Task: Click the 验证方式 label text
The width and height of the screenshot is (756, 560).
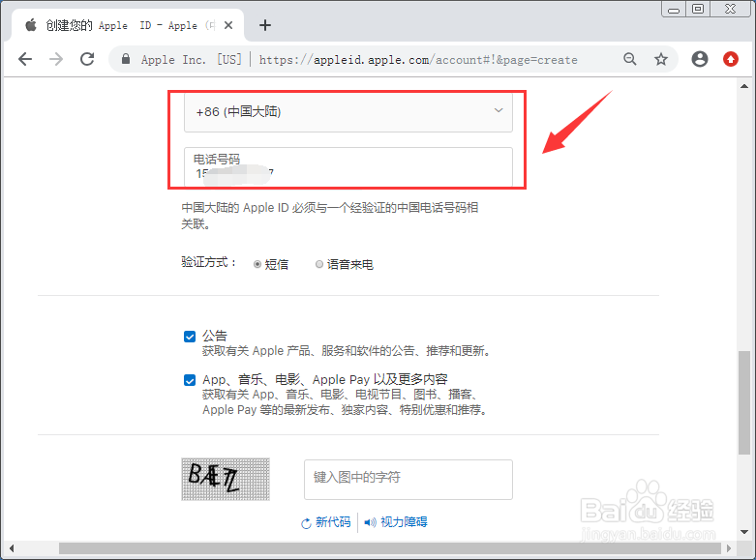Action: pyautogui.click(x=209, y=262)
